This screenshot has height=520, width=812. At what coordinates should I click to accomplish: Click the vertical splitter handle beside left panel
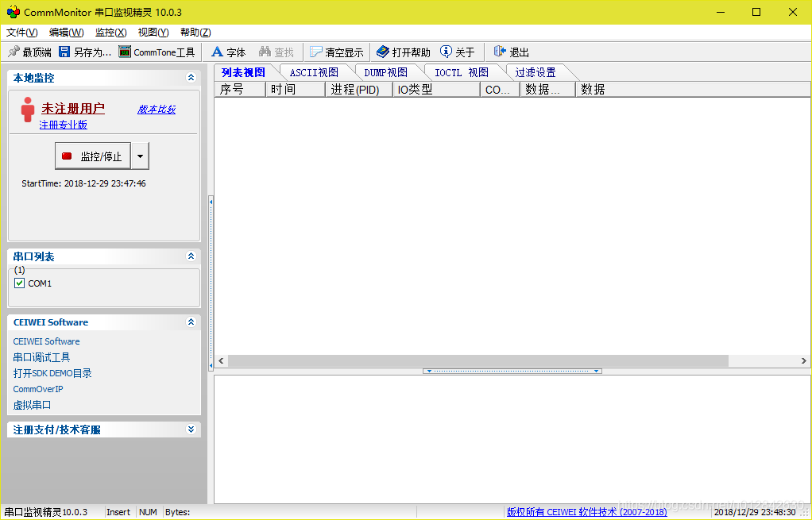coord(211,283)
